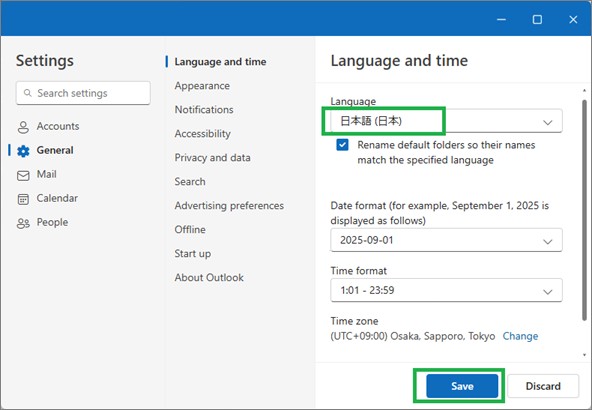592x410 pixels.
Task: Click the Rename default folders label text
Action: [446, 153]
